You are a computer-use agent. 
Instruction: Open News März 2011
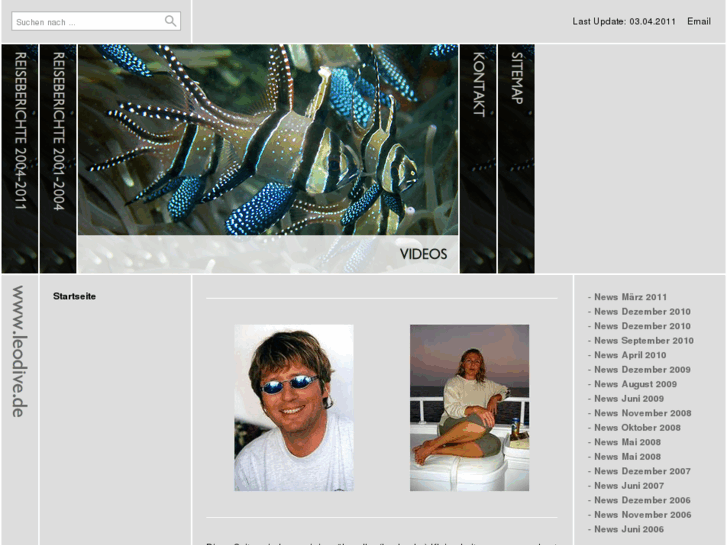coord(630,297)
